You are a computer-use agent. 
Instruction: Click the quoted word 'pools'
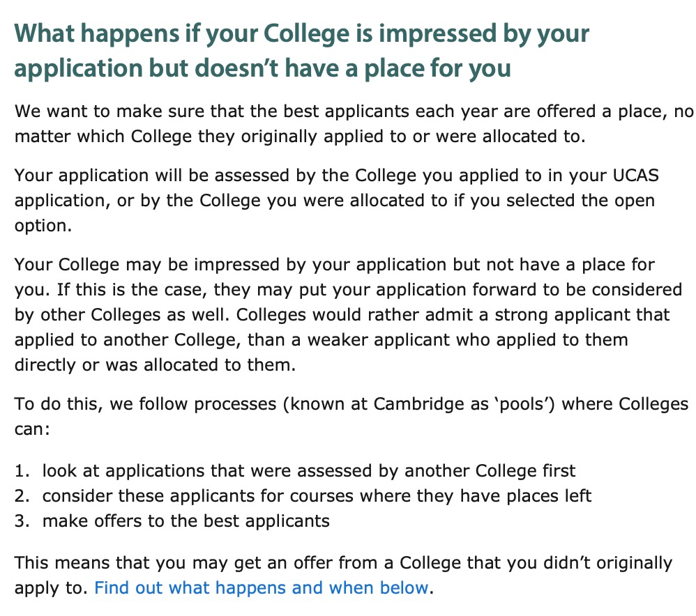522,404
